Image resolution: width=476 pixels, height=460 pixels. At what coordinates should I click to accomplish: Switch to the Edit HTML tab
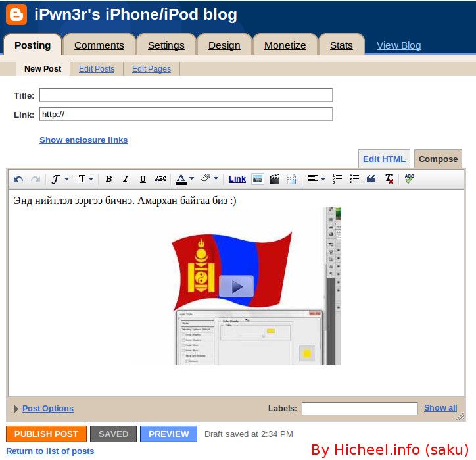(384, 159)
